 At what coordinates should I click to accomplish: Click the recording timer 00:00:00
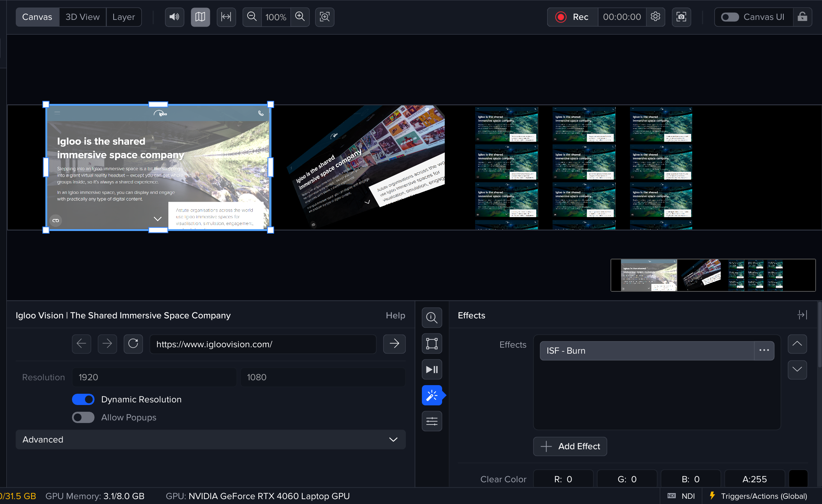click(x=622, y=17)
